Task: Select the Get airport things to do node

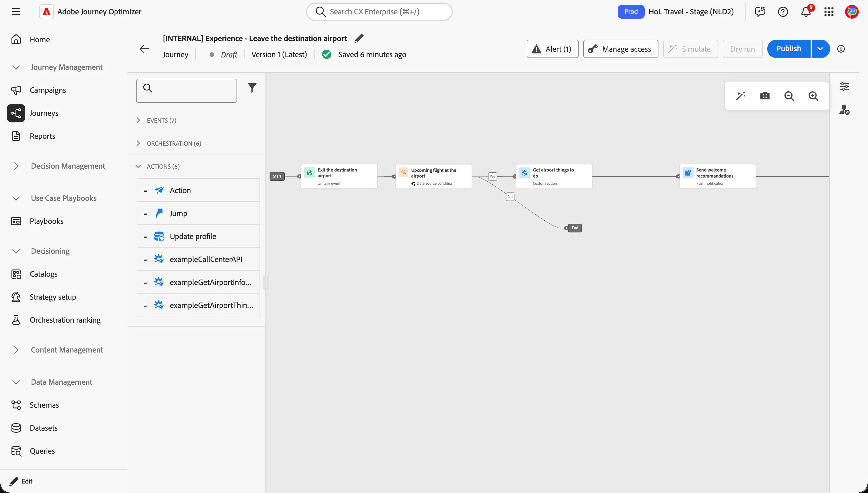Action: tap(554, 176)
